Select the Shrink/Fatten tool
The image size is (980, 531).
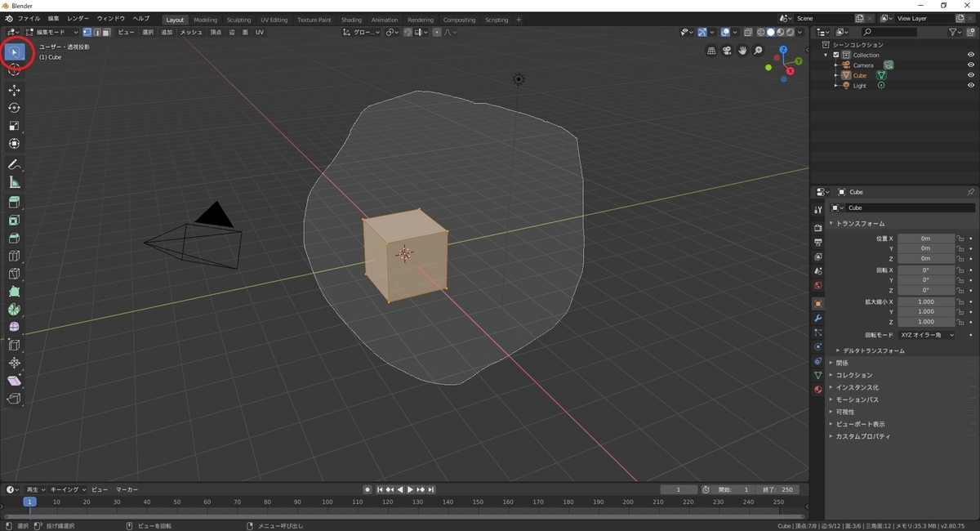coord(14,363)
